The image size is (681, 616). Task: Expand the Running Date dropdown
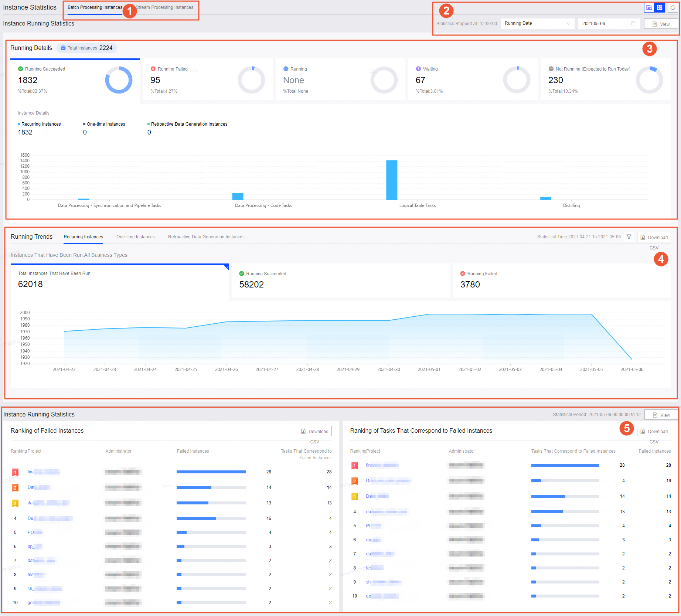538,23
